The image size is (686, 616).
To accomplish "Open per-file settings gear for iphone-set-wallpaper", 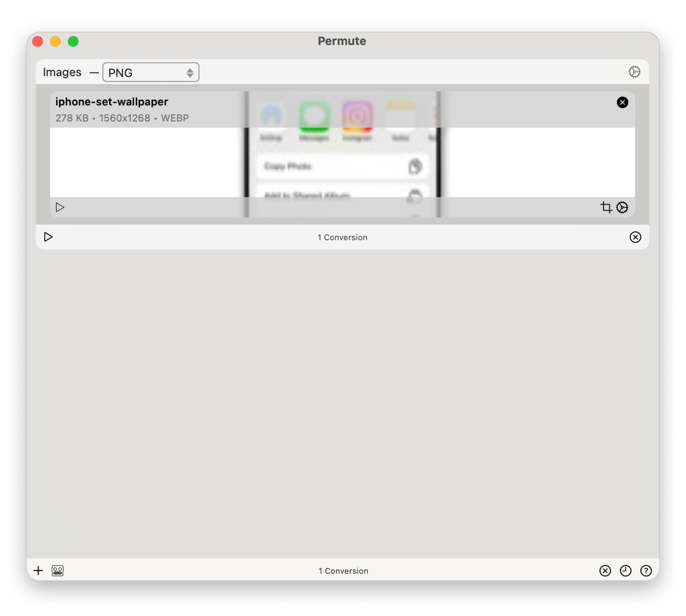I will [622, 207].
